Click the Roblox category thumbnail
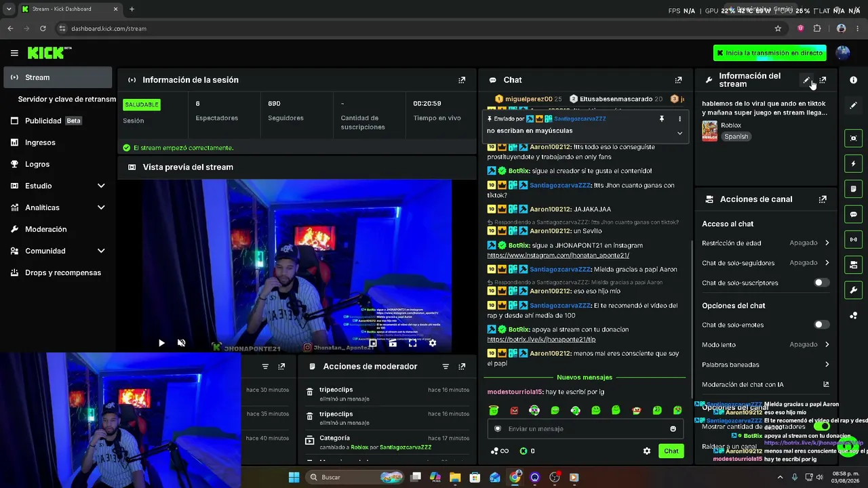Viewport: 868px width, 488px height. click(709, 131)
